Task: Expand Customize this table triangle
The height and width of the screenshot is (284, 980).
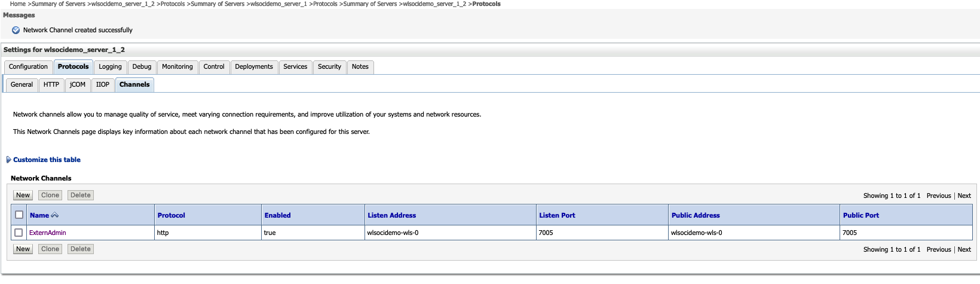Action: 8,160
